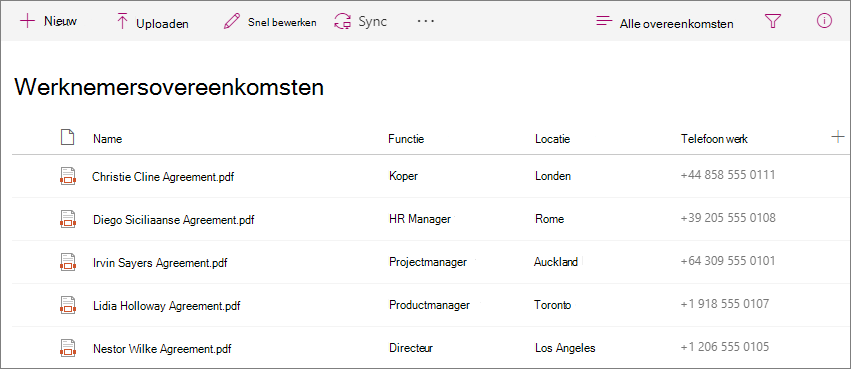Click the view lines icon beside Alle overeenkomsten
Screen dimensions: 851x369
pos(604,22)
